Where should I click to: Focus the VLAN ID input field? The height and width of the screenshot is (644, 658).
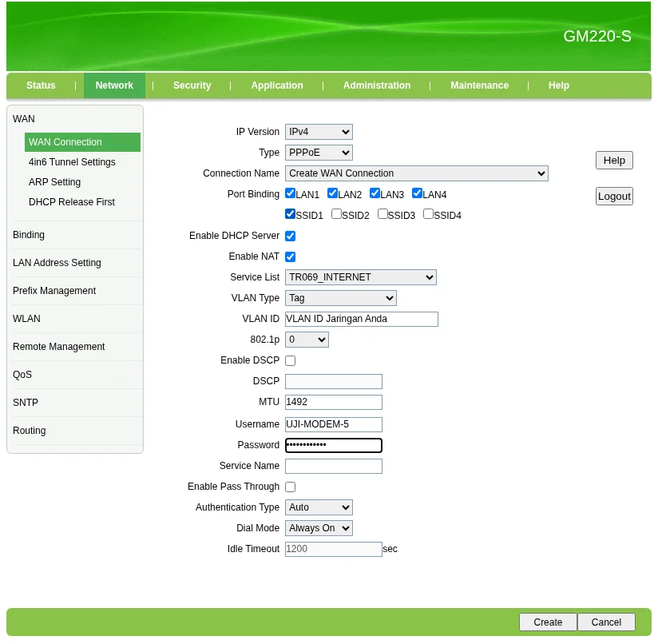point(361,319)
